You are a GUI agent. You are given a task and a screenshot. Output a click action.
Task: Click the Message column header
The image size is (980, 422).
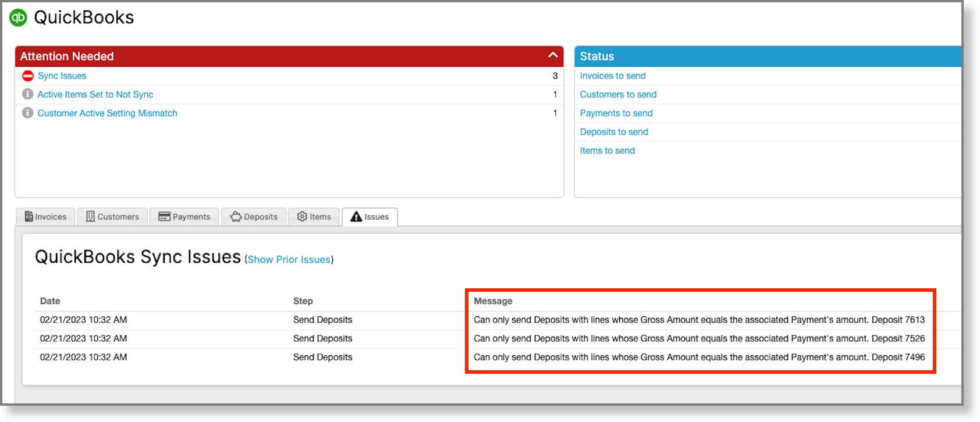[x=493, y=301]
